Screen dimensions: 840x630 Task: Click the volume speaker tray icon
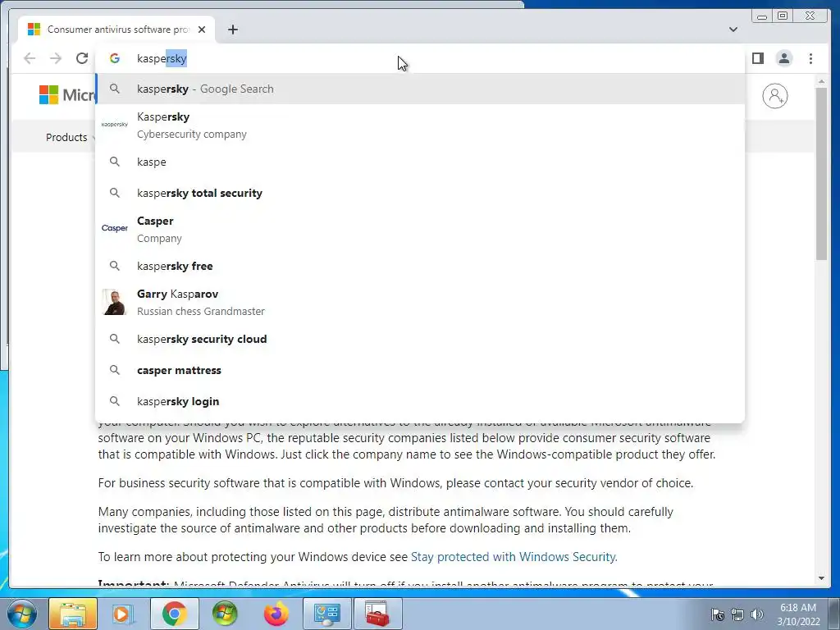[x=757, y=614]
